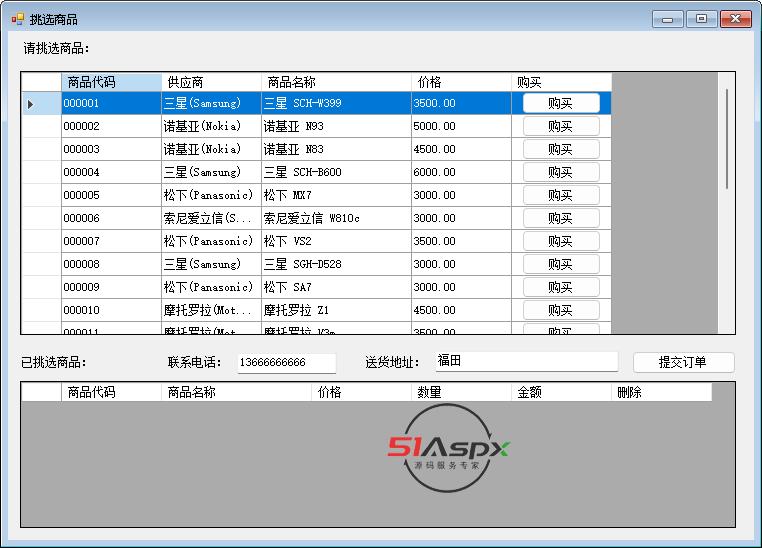Click cell 索尼爱立信 W810c product name
Screen dimensions: 762x548
pos(336,218)
